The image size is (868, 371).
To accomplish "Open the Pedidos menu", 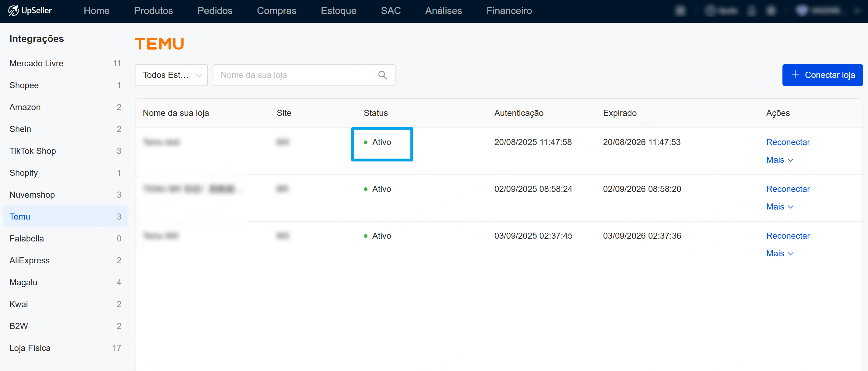I will point(215,11).
